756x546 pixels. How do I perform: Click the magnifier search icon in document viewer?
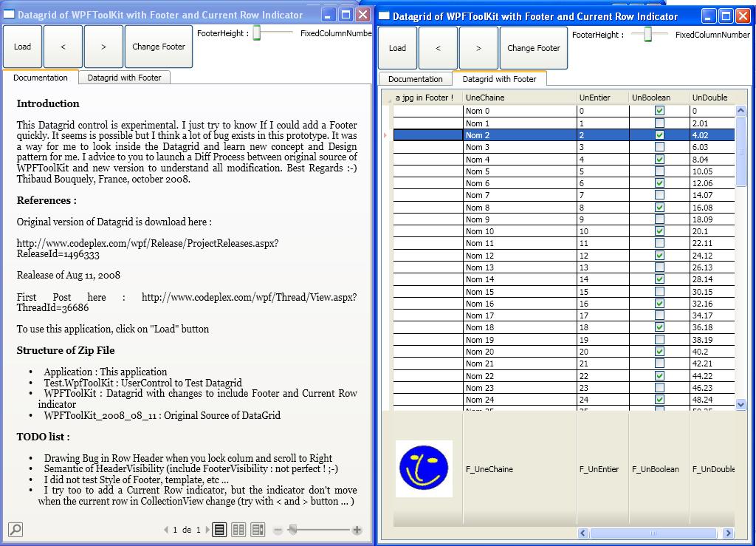click(x=16, y=530)
